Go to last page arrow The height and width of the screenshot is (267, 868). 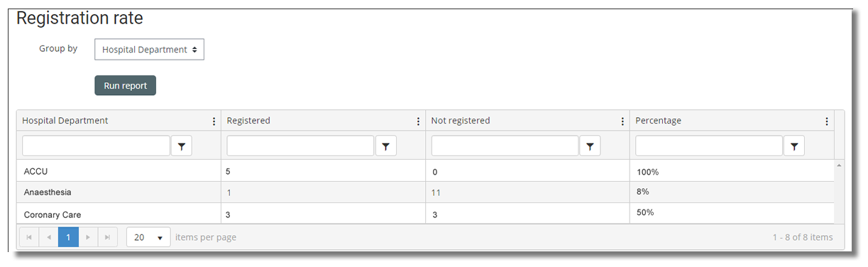108,237
